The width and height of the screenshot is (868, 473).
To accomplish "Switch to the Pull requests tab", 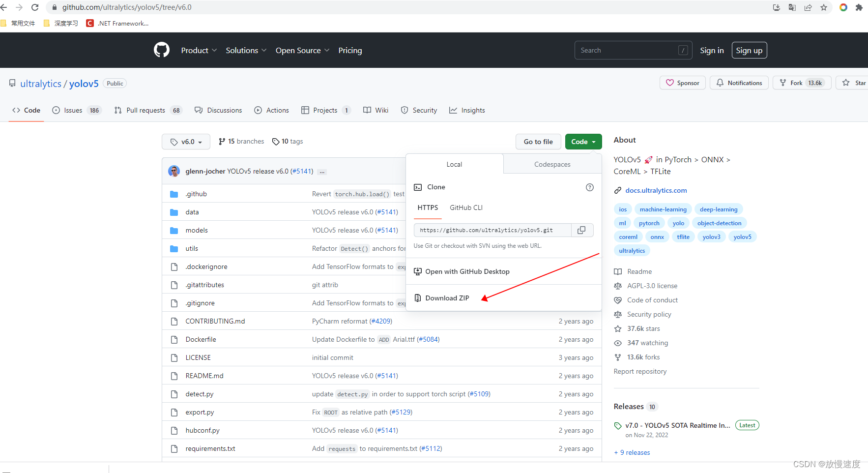I will pyautogui.click(x=148, y=110).
